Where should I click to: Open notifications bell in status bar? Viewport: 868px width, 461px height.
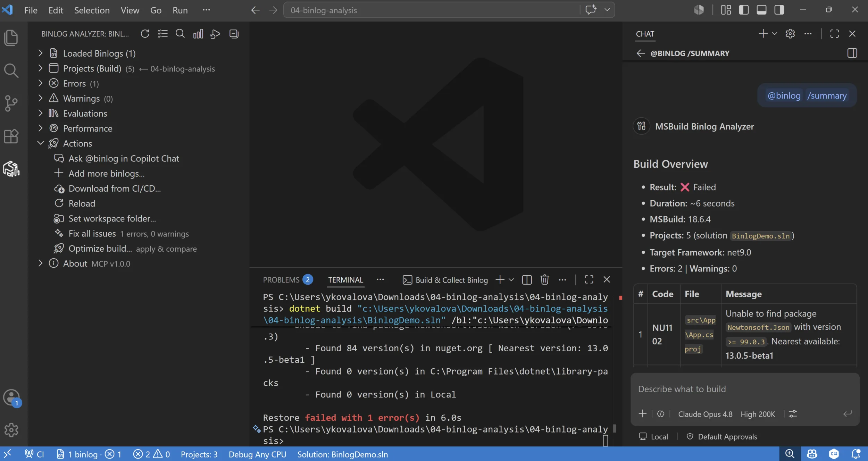click(856, 454)
